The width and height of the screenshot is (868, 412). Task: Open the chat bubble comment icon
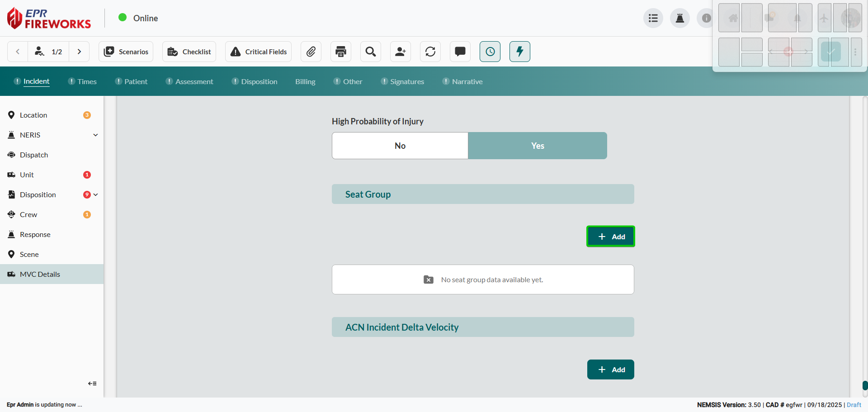tap(460, 52)
